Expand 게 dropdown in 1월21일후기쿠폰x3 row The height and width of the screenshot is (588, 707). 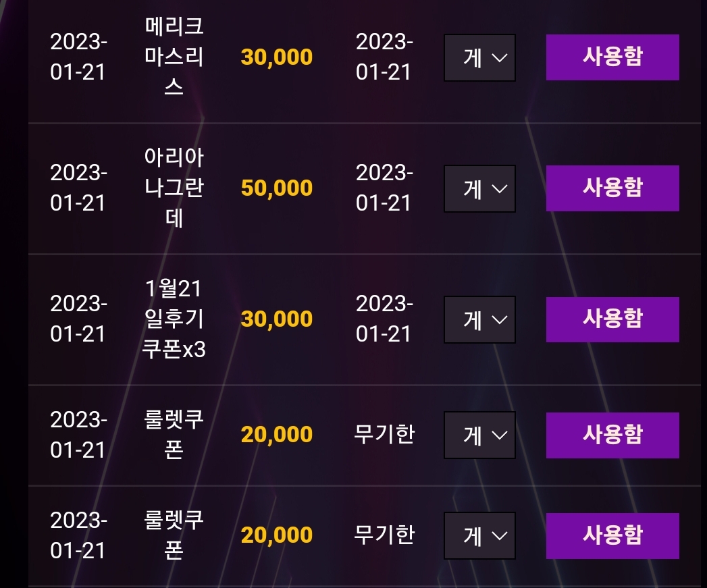(479, 320)
